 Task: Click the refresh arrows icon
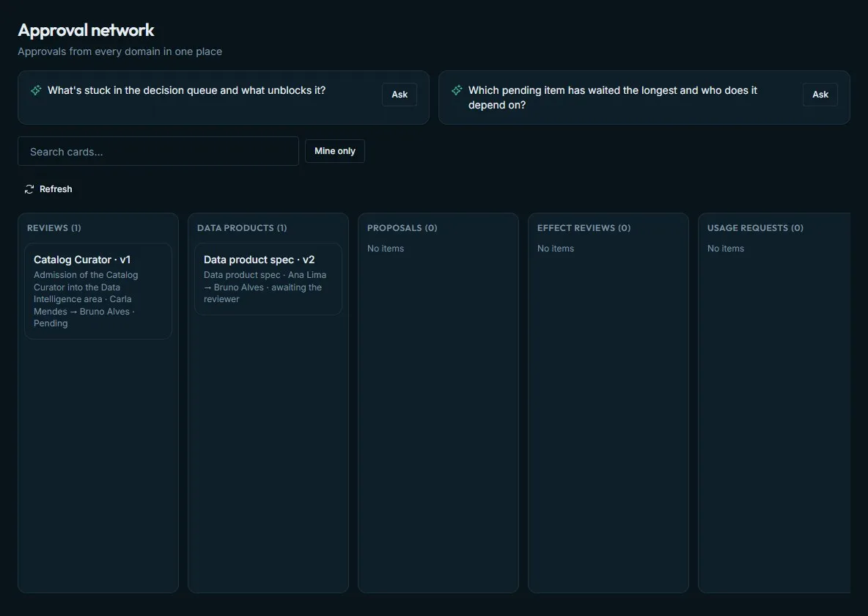point(29,189)
